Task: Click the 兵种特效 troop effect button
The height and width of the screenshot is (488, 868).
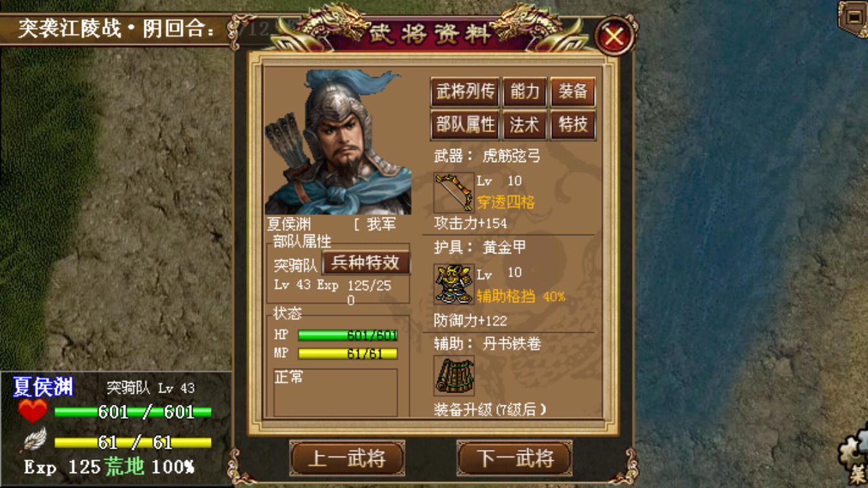Action: 366,263
